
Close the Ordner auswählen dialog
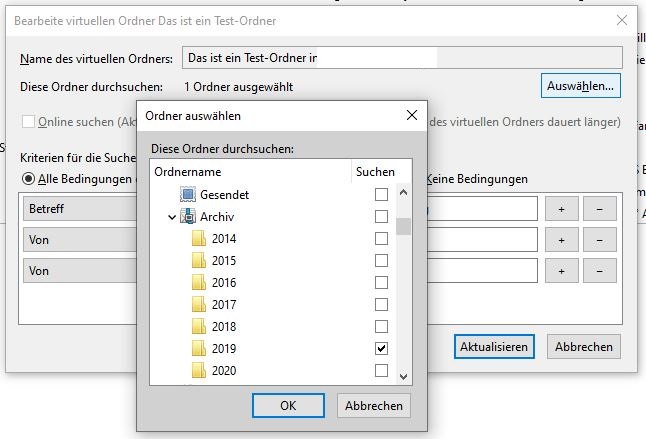click(x=411, y=116)
